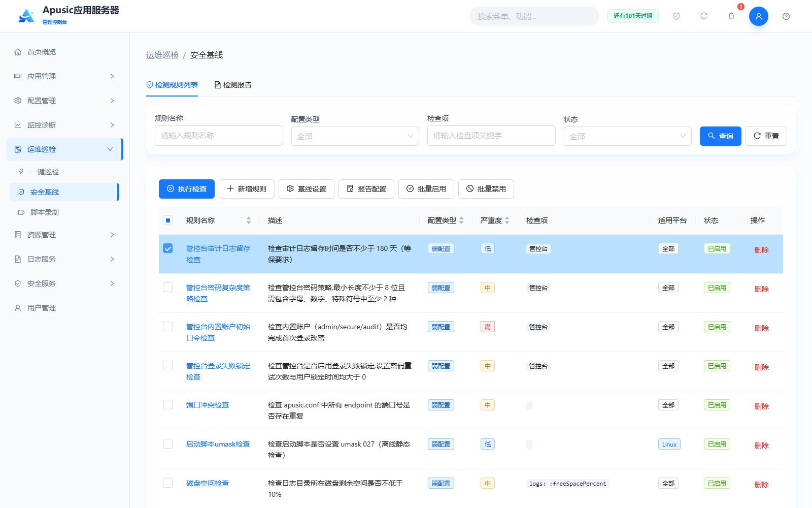Open the security shield icon in header
812x508 pixels.
[676, 16]
